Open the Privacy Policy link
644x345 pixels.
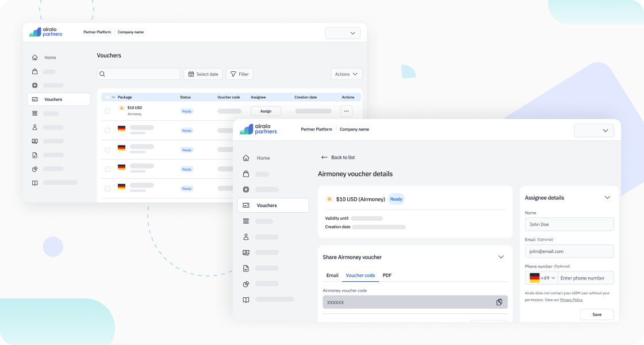pos(571,300)
